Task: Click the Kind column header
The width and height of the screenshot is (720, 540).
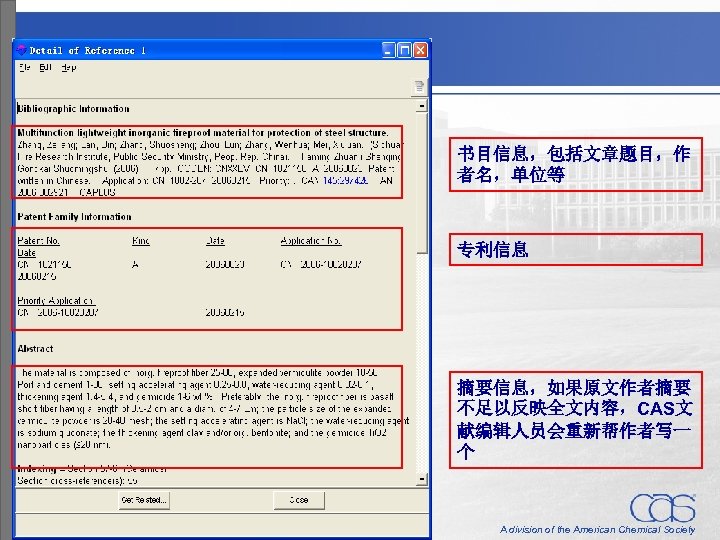Action: (x=141, y=241)
